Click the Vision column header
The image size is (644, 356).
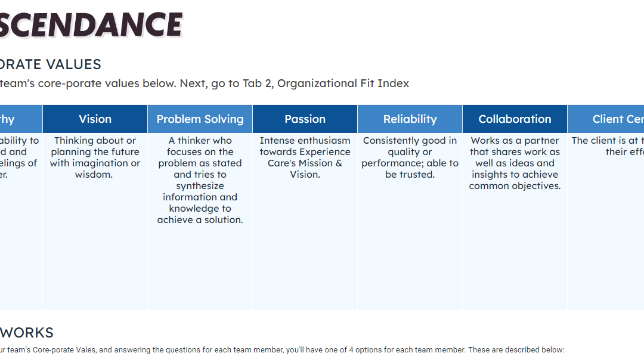(95, 119)
